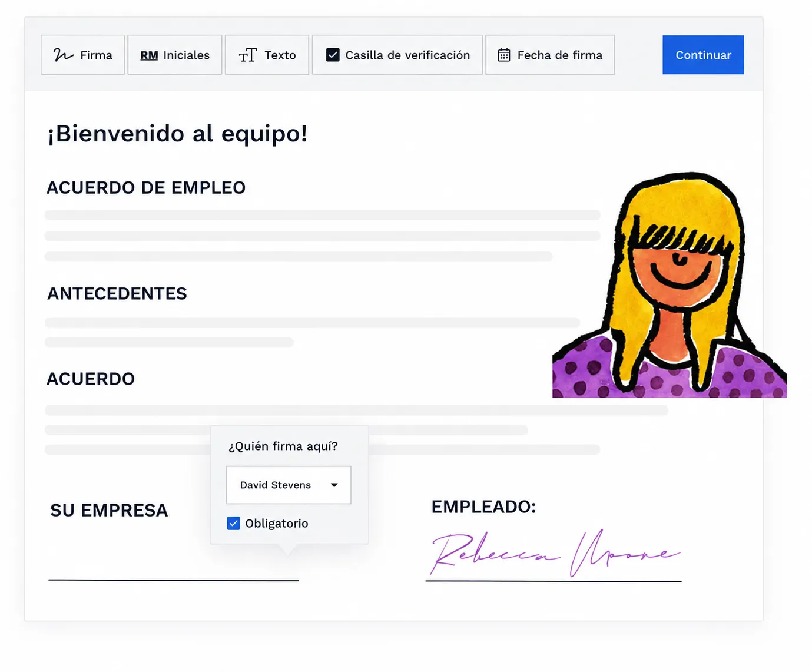
Task: Open the David Stevens signer dropdown
Action: click(x=289, y=485)
